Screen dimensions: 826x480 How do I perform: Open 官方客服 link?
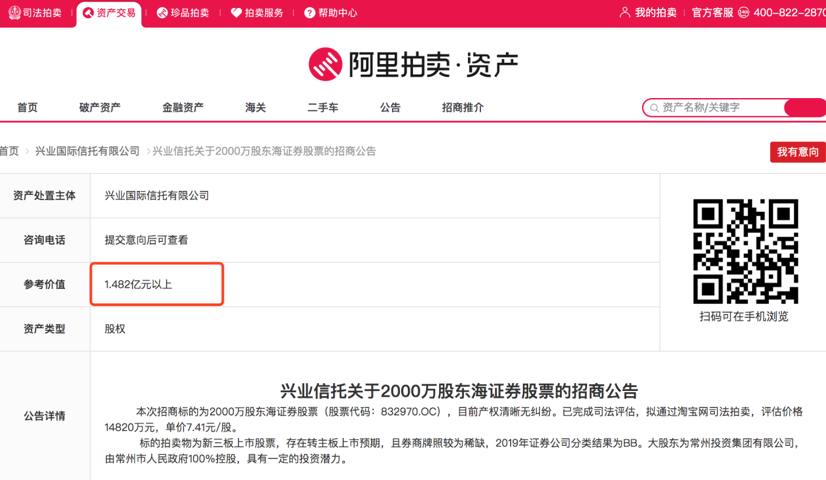pyautogui.click(x=713, y=13)
